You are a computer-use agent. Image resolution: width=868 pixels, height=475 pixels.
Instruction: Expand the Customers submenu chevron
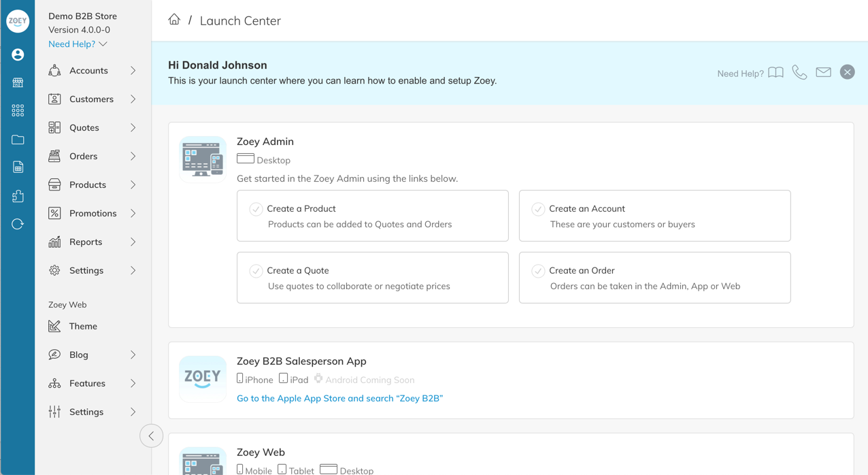pos(133,99)
